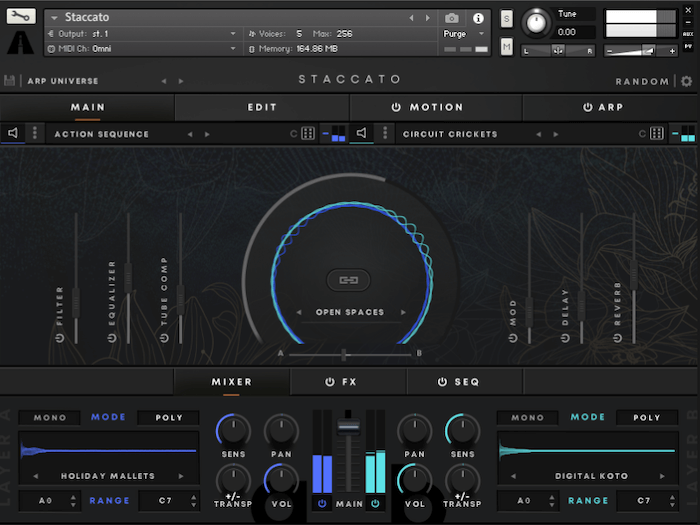Click the save preset floppy icon
Image resolution: width=700 pixels, height=525 pixels.
pyautogui.click(x=10, y=81)
